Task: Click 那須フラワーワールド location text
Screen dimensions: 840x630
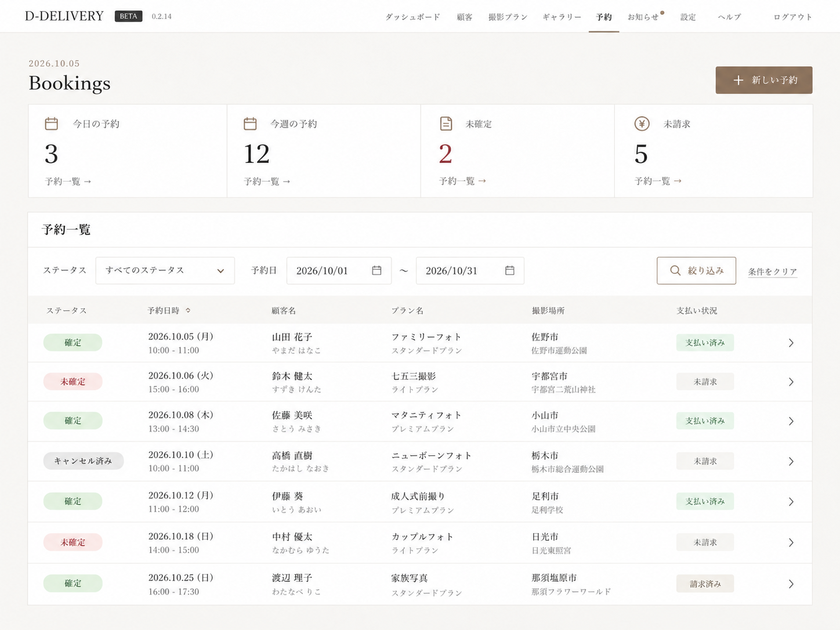Action: [x=571, y=592]
